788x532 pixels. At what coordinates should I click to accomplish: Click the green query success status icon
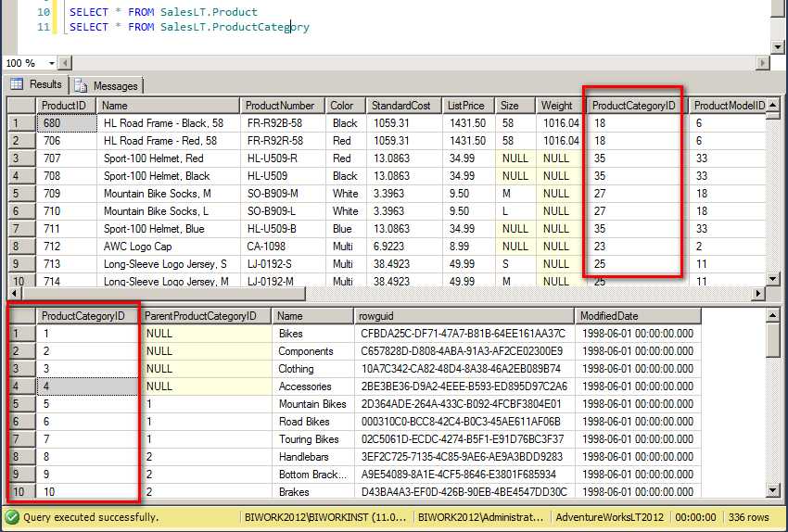click(x=11, y=517)
